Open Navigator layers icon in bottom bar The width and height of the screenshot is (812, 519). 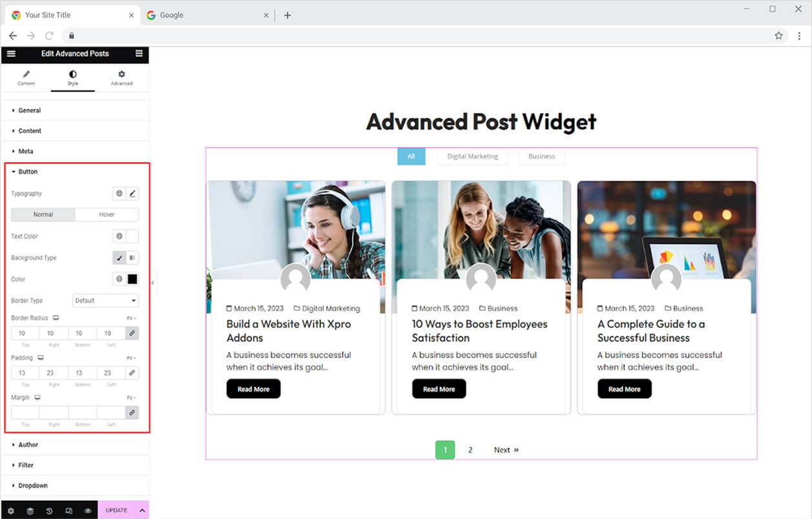click(30, 511)
